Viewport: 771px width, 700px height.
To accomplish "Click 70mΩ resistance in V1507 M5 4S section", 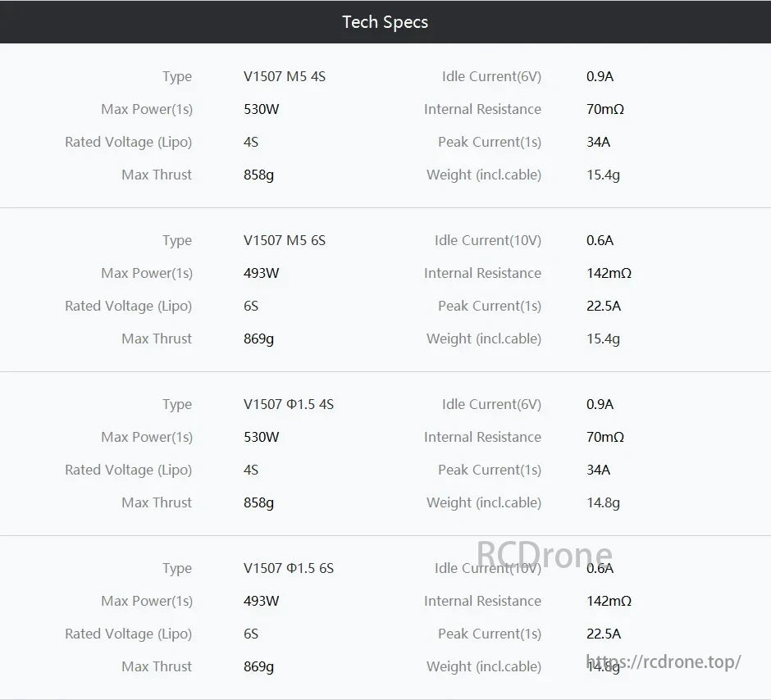I will 605,109.
